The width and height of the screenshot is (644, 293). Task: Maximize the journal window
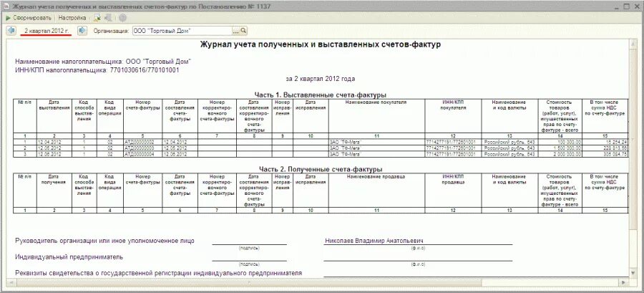(627, 6)
